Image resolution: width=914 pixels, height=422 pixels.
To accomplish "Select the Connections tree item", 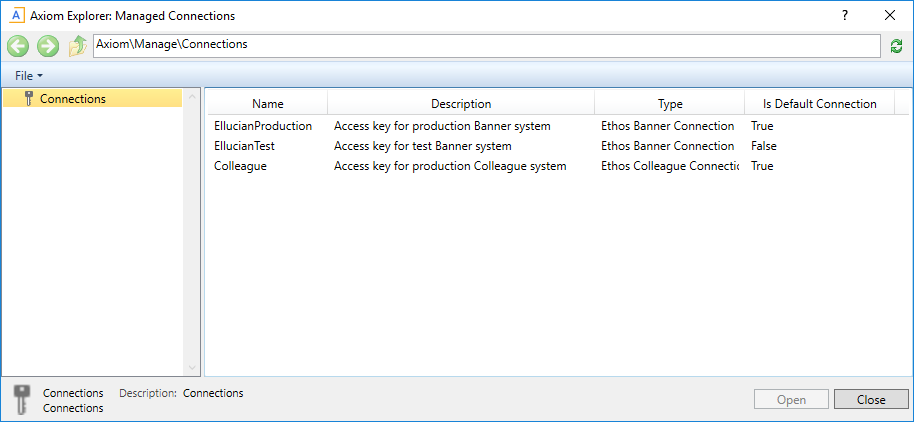I will coord(72,98).
